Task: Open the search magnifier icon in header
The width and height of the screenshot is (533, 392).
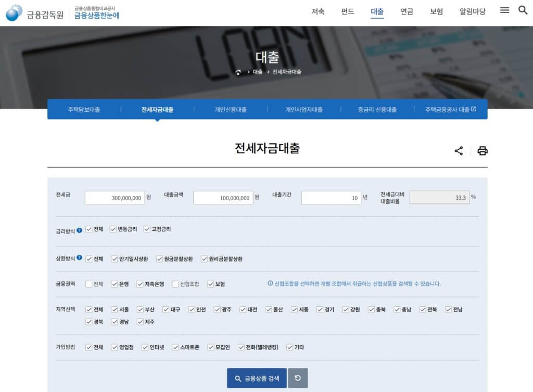Action: click(x=523, y=10)
